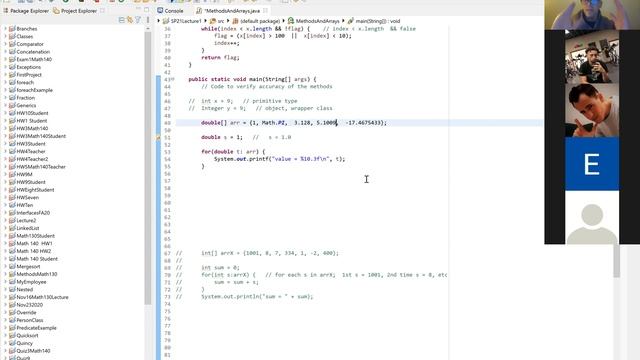Expand the Comparator project node
Screen dimensions: 640x360
click(x=5, y=44)
